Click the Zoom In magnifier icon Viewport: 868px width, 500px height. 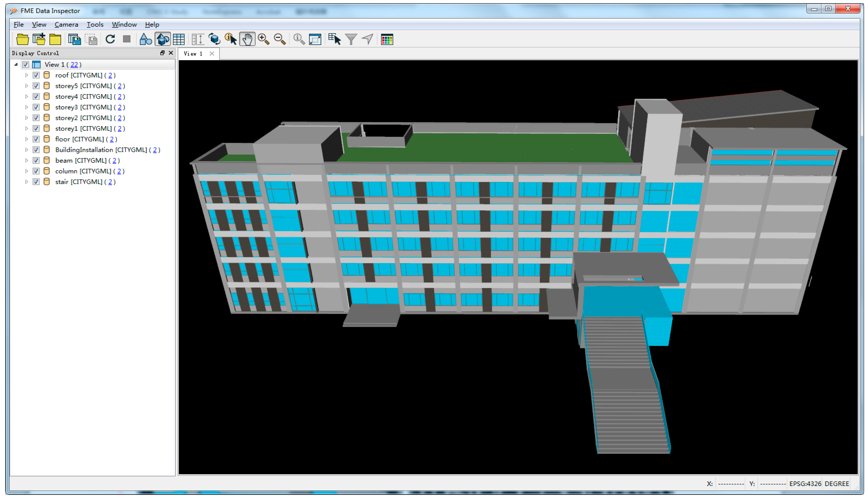click(264, 39)
